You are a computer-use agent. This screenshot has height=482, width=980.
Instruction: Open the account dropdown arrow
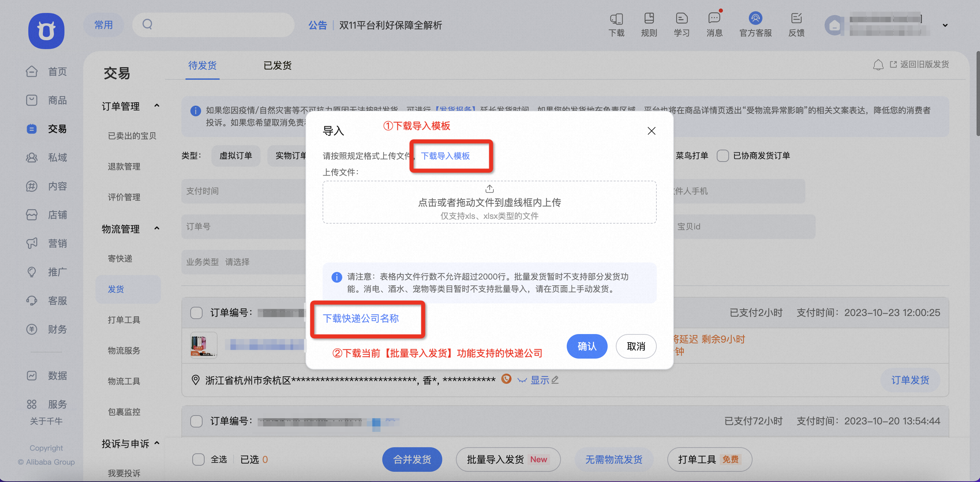tap(945, 26)
